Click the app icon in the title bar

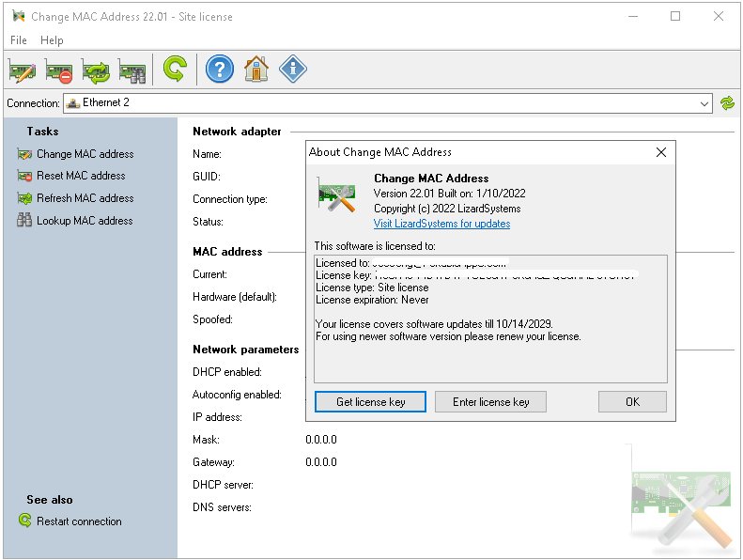19,16
